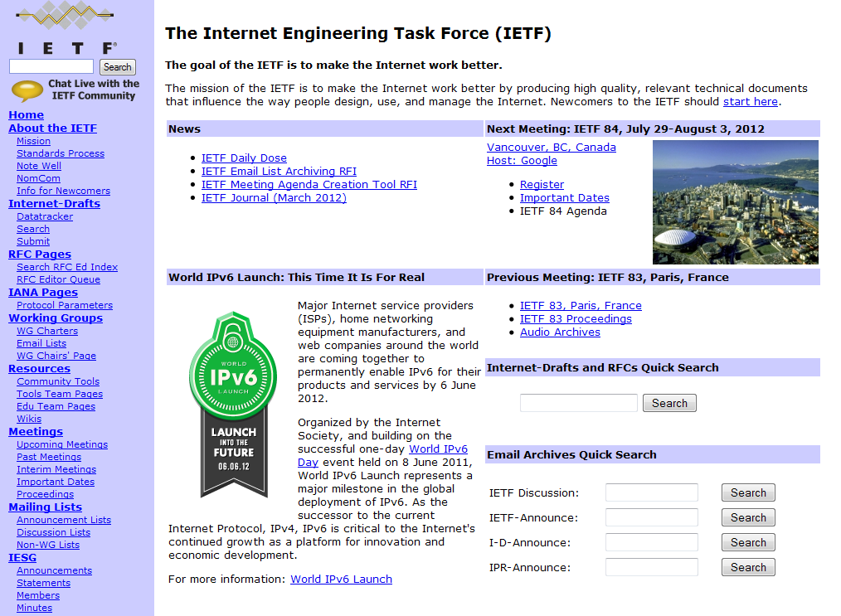Click the IETF Discussion search field
The image size is (841, 616).
click(x=652, y=492)
